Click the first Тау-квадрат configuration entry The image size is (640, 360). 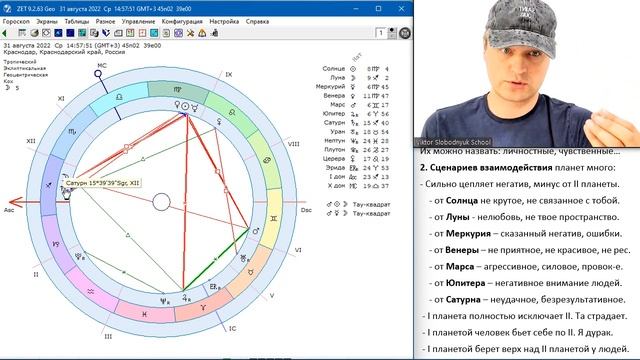coord(358,204)
